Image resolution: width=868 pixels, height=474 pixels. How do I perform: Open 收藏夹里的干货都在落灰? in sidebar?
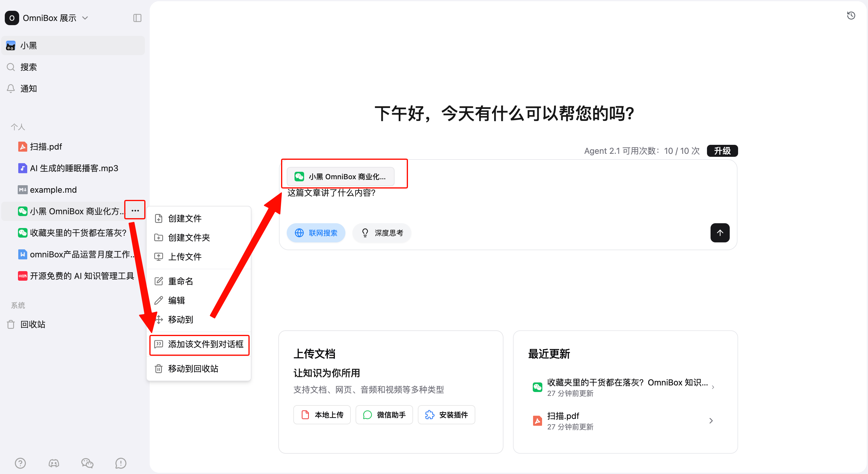[x=73, y=233]
